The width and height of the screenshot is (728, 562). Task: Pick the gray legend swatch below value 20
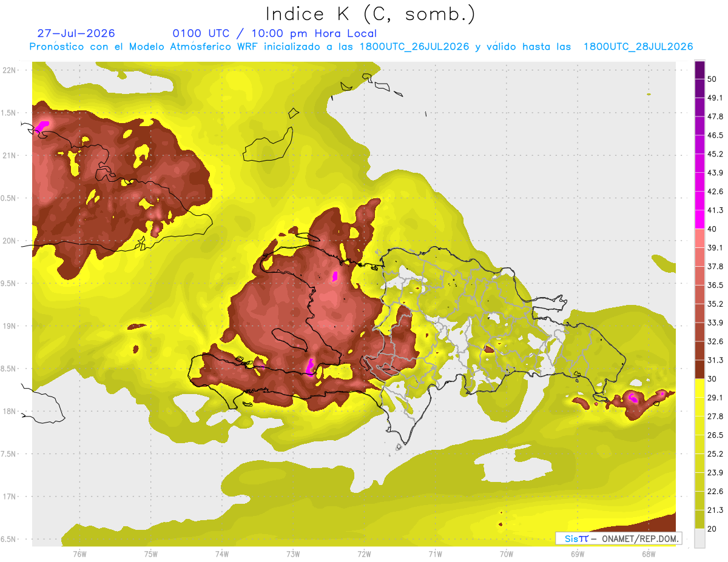click(699, 538)
